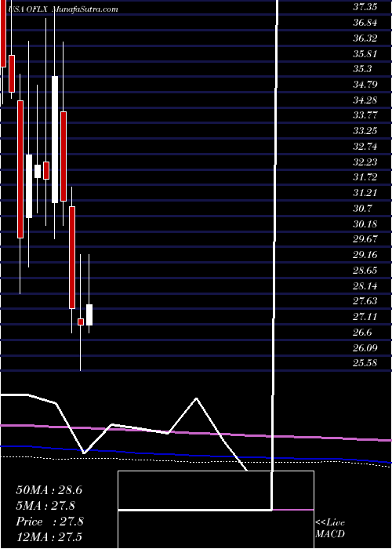This screenshot has height=549, width=392.
Task: Click the 31.72 price axis label
Action: tap(365, 177)
